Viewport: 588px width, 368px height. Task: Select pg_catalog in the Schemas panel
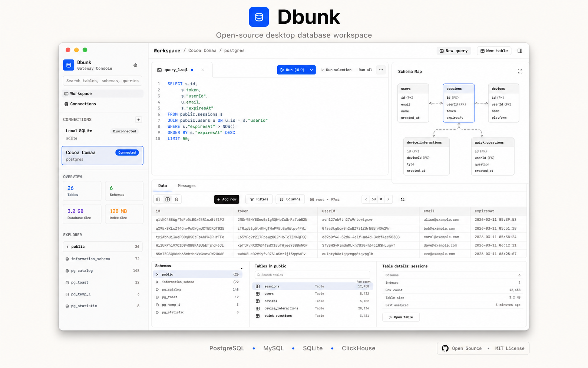tap(198, 290)
